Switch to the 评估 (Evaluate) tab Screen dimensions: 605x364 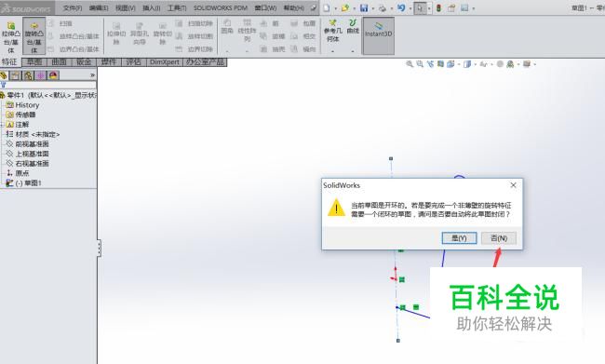133,61
